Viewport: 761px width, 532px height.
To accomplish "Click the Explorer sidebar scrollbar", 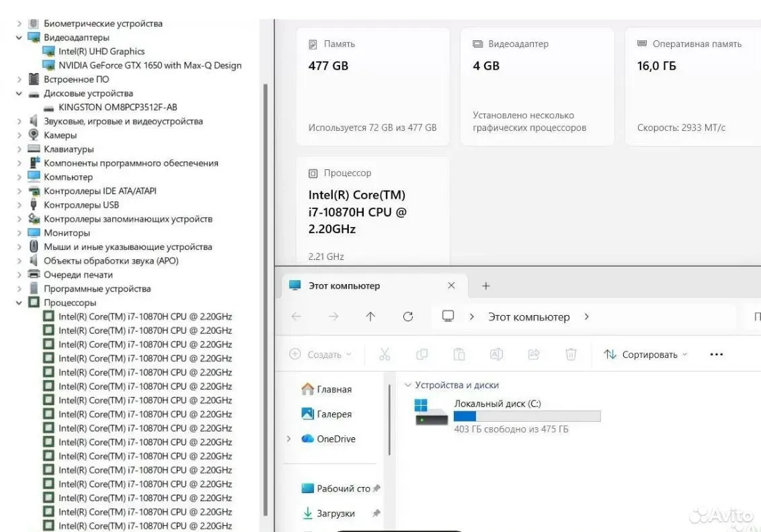I will pos(389,420).
